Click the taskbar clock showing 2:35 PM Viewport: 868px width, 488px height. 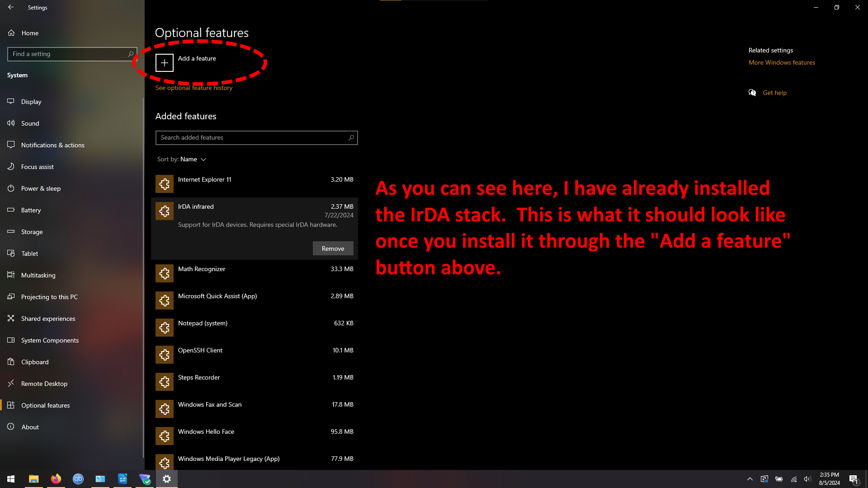(829, 479)
